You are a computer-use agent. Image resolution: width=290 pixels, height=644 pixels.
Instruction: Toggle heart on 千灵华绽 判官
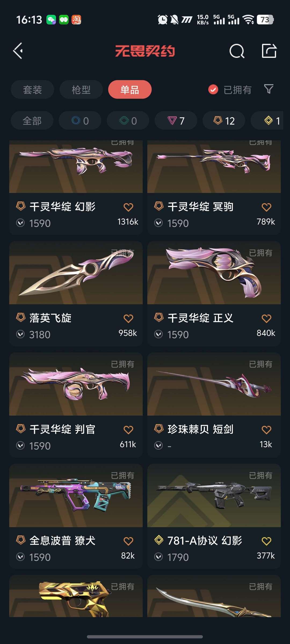point(128,430)
